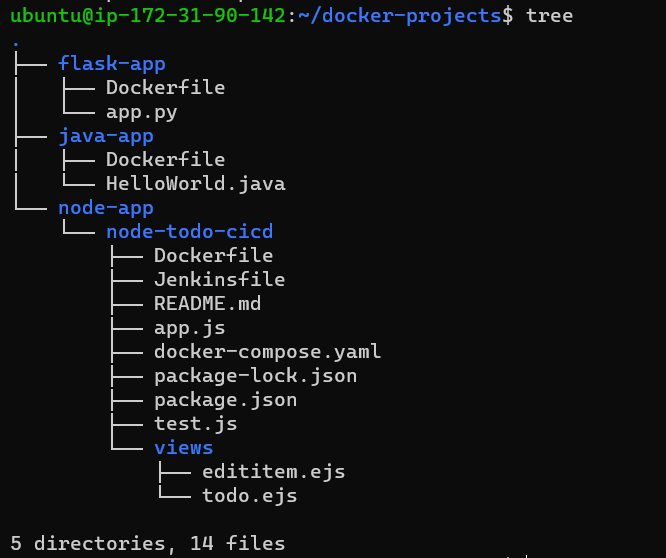This screenshot has height=558, width=666.
Task: Select package-lock.json entry
Action: click(x=255, y=376)
